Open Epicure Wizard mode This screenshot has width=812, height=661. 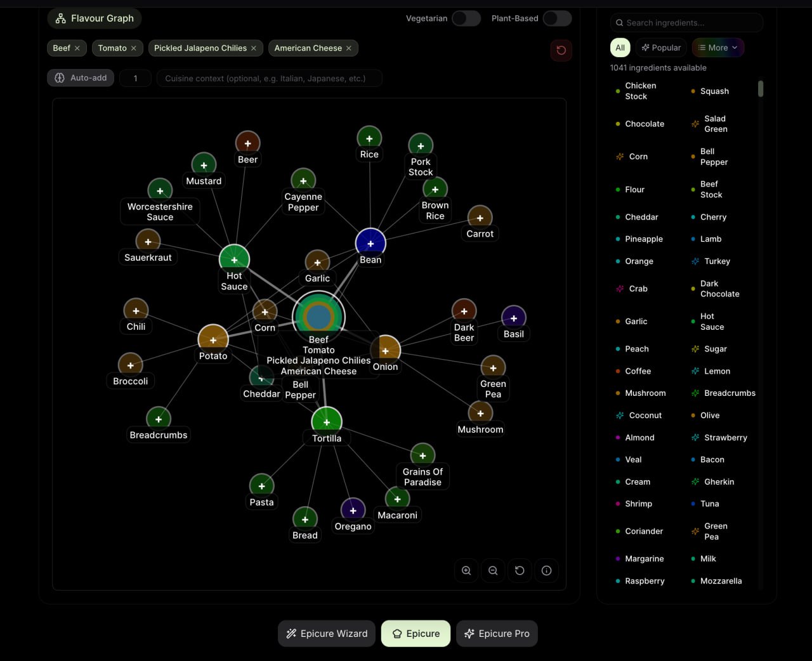click(327, 633)
